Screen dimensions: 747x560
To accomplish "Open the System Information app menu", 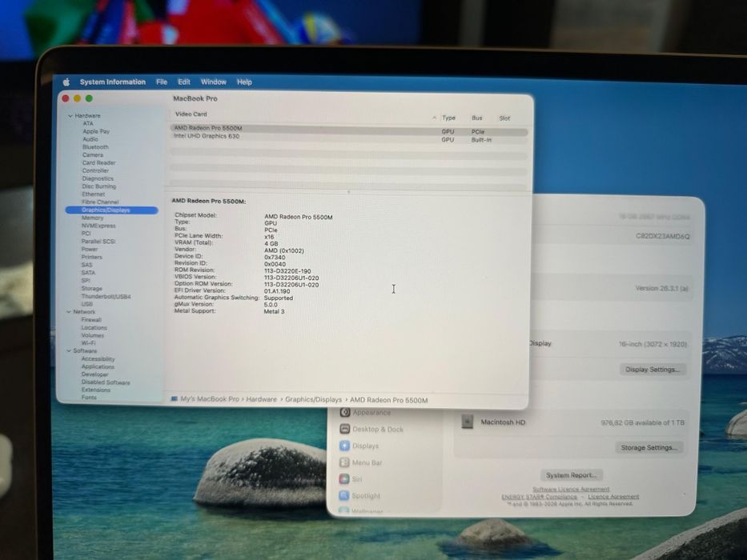I will point(113,82).
